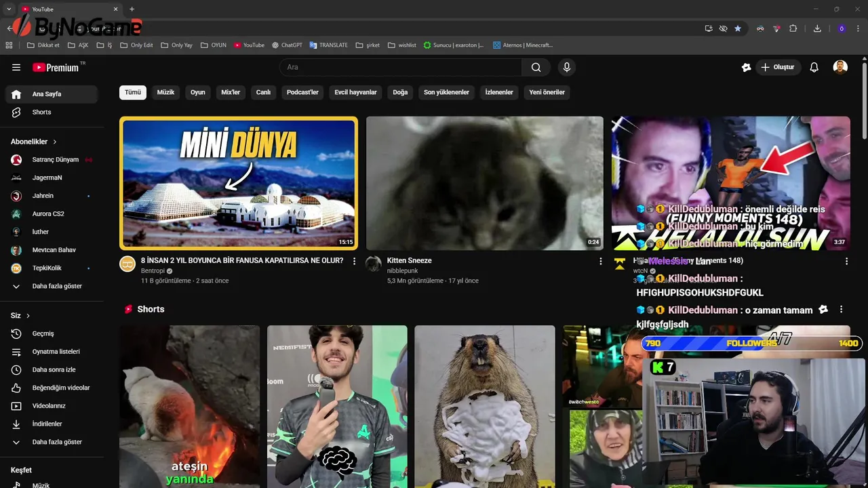Open the TRANSLATE bookmark
Image resolution: width=868 pixels, height=488 pixels.
pos(328,45)
